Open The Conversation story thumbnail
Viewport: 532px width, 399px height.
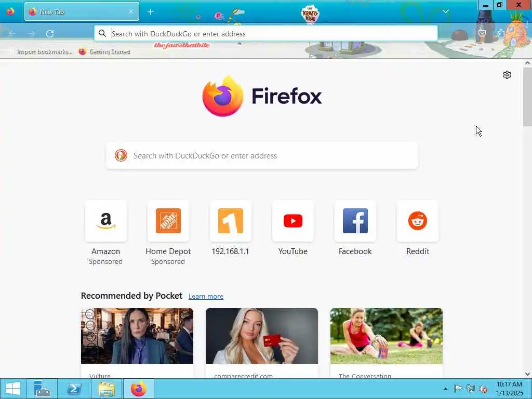click(x=387, y=336)
